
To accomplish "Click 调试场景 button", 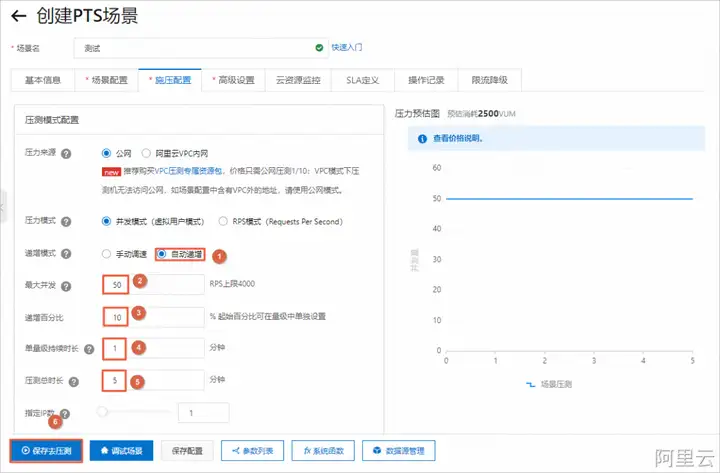I will [121, 451].
